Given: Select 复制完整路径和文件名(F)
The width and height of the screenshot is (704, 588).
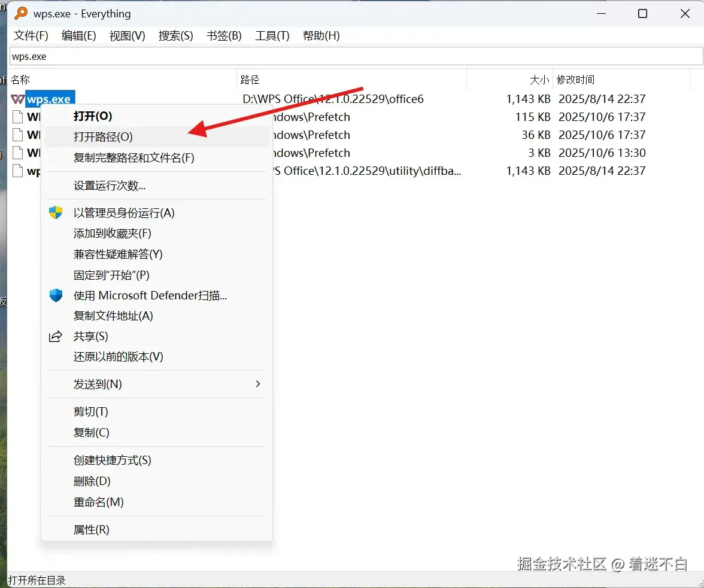Looking at the screenshot, I should click(x=157, y=157).
